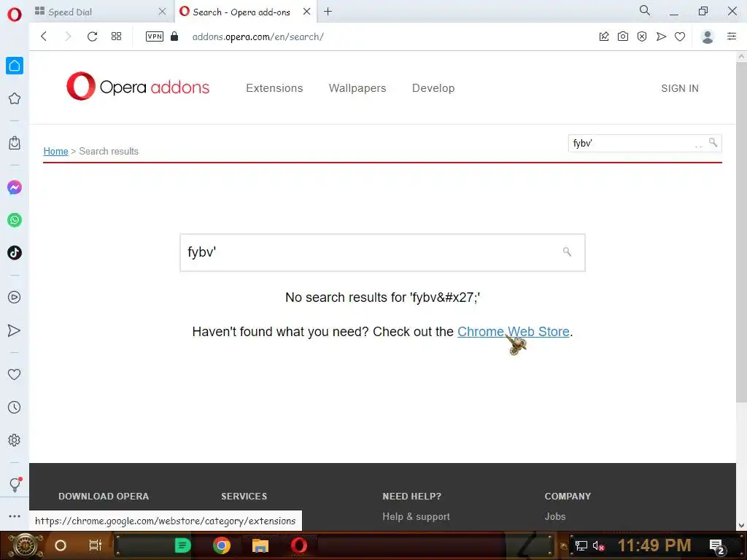The image size is (747, 560).
Task: Click the address bar URL
Action: click(x=258, y=36)
